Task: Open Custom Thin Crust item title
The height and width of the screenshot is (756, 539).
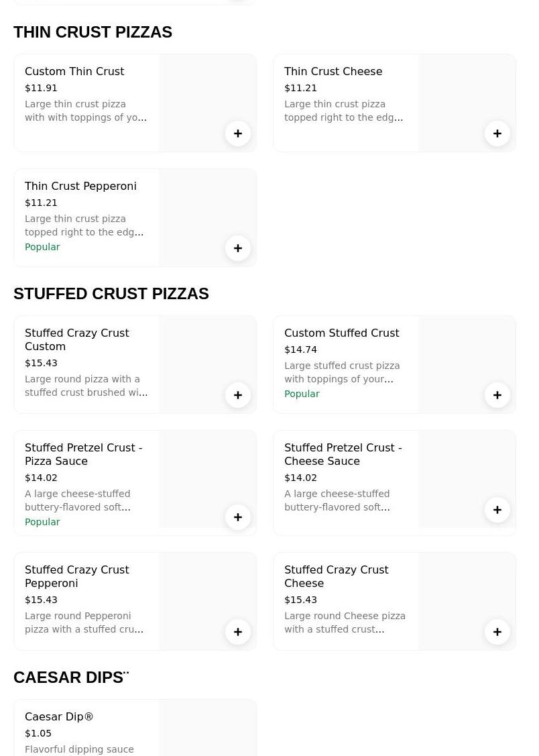Action: [x=74, y=71]
